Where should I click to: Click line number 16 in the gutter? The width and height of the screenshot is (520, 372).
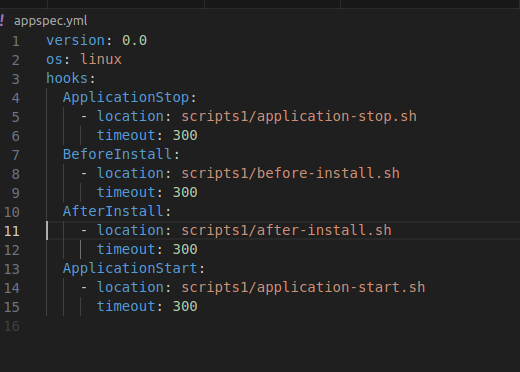tap(12, 327)
